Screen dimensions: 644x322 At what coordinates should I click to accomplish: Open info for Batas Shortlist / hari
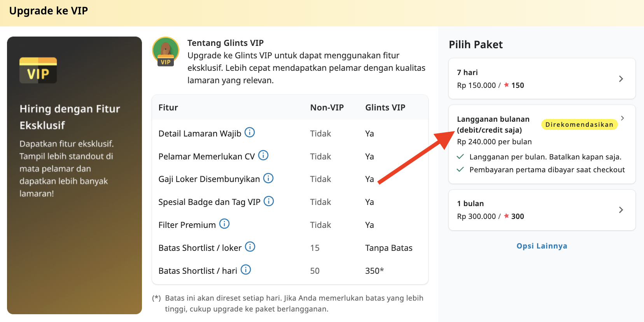[x=245, y=269]
